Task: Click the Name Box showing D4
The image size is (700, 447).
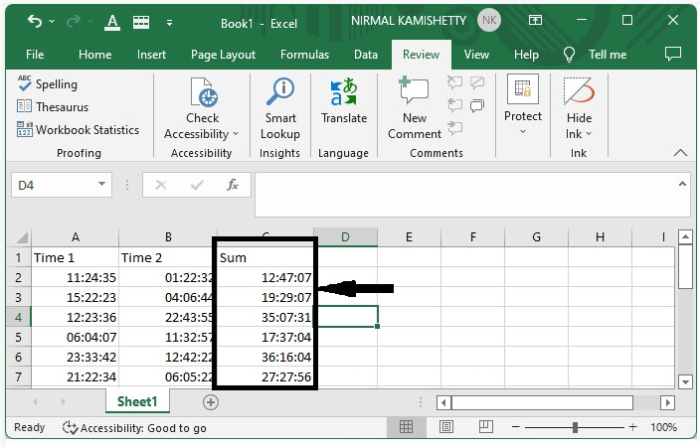Action: 54,185
